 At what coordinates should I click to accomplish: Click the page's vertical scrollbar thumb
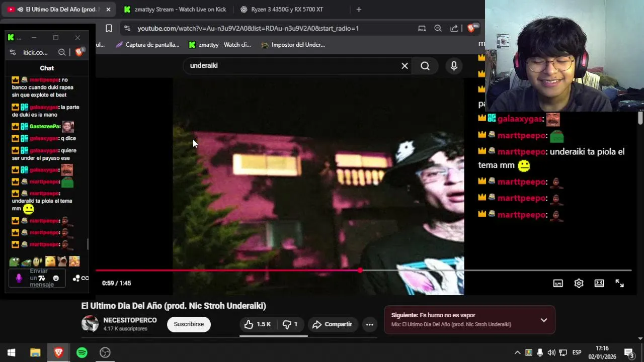640,118
